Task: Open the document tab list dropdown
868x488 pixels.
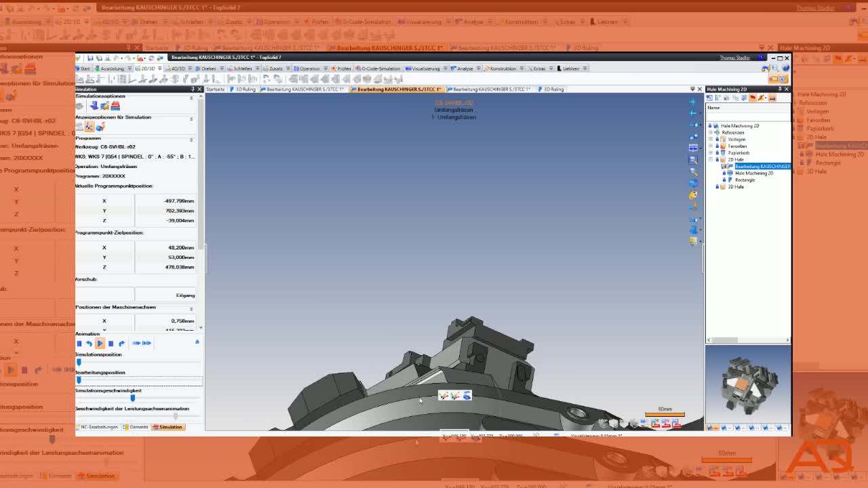Action: 692,89
